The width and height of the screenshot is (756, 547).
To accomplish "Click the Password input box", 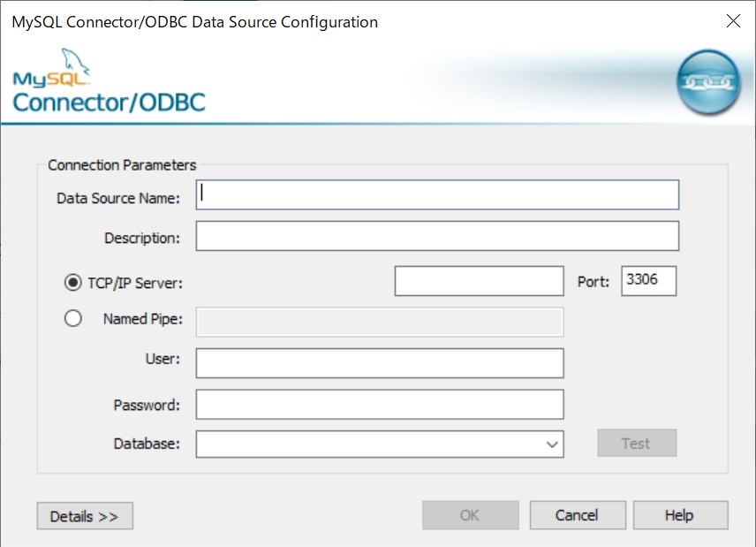I will (x=379, y=405).
